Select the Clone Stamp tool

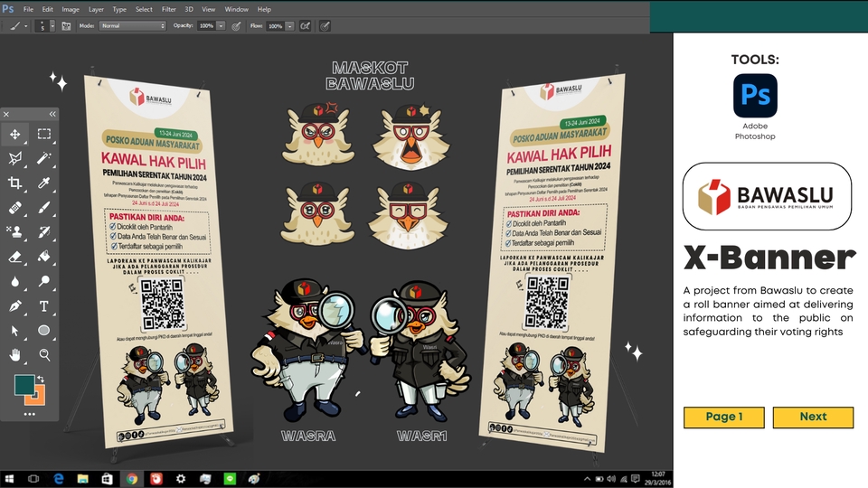coord(15,232)
